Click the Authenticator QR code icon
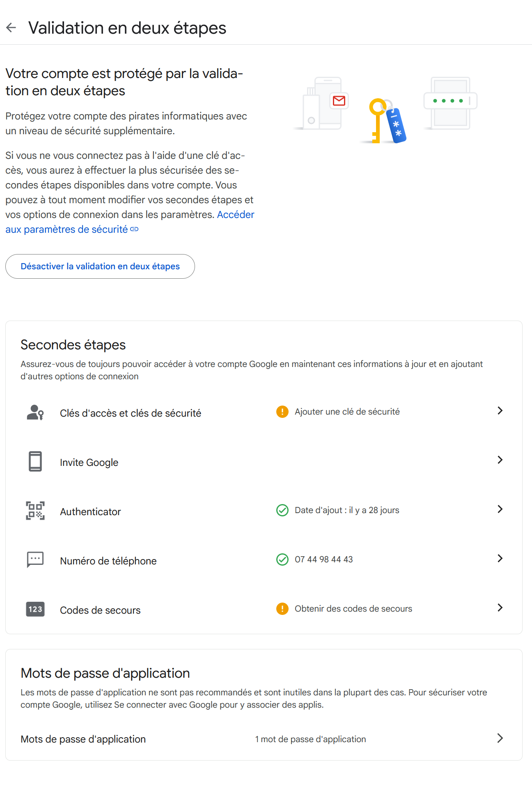Image resolution: width=532 pixels, height=791 pixels. pyautogui.click(x=35, y=511)
